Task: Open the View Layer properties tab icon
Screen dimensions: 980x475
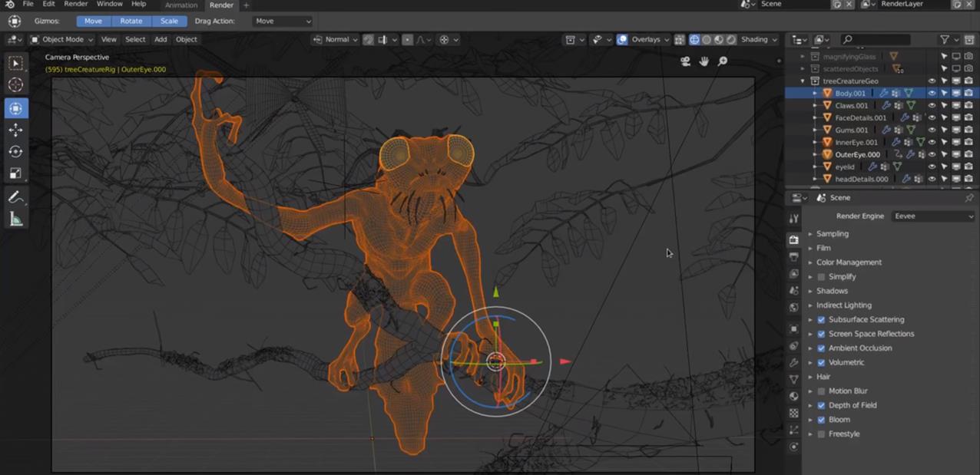Action: coord(794,274)
